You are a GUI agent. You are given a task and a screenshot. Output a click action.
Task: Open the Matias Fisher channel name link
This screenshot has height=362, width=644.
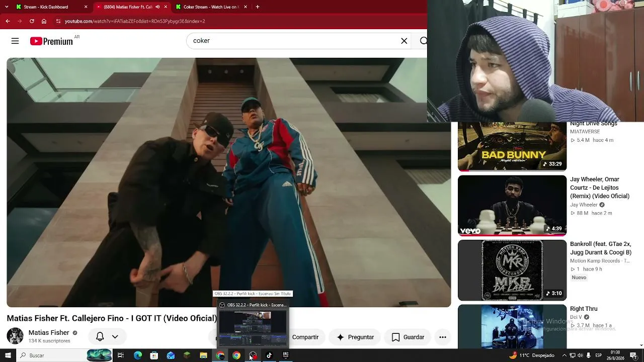[x=49, y=333]
